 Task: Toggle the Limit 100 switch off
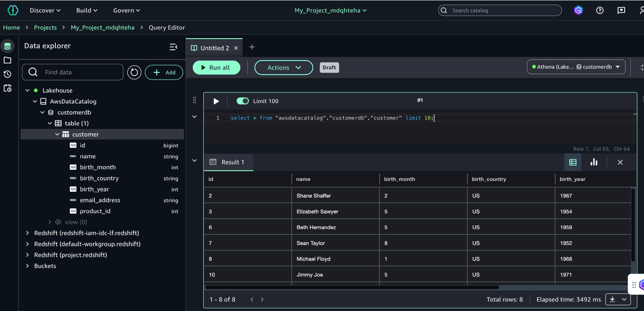tap(243, 101)
